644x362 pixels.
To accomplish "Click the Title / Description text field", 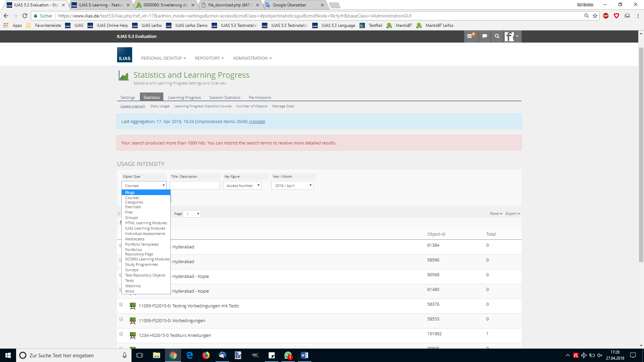I will [x=195, y=185].
